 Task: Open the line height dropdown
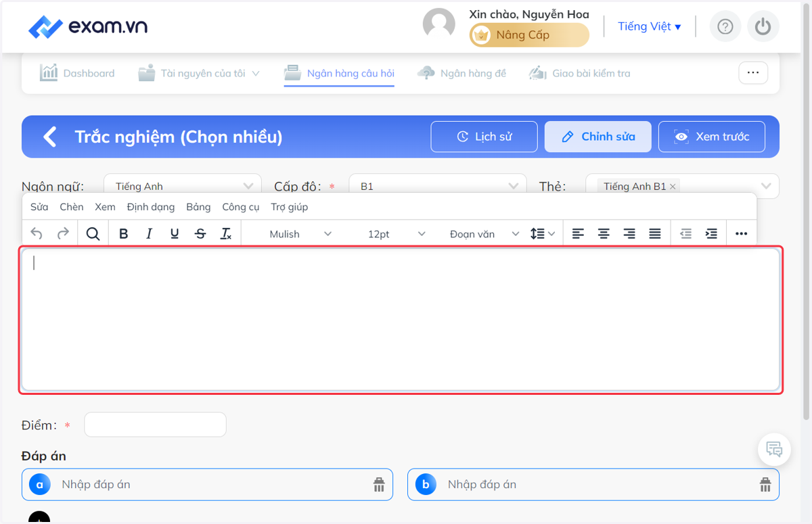(542, 234)
